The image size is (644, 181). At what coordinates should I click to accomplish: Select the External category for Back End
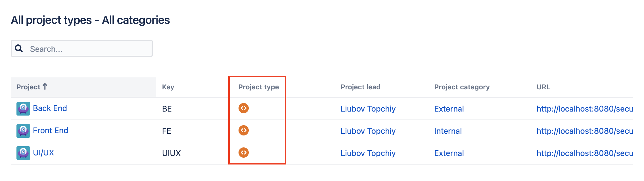tap(449, 109)
